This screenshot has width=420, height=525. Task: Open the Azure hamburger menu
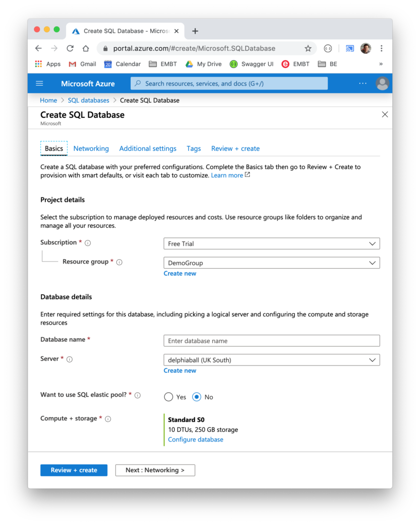39,84
